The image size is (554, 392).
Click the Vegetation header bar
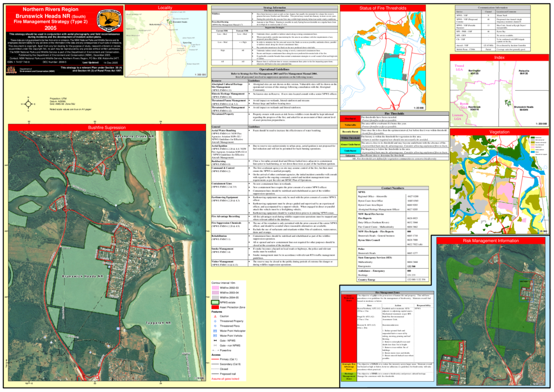point(499,132)
